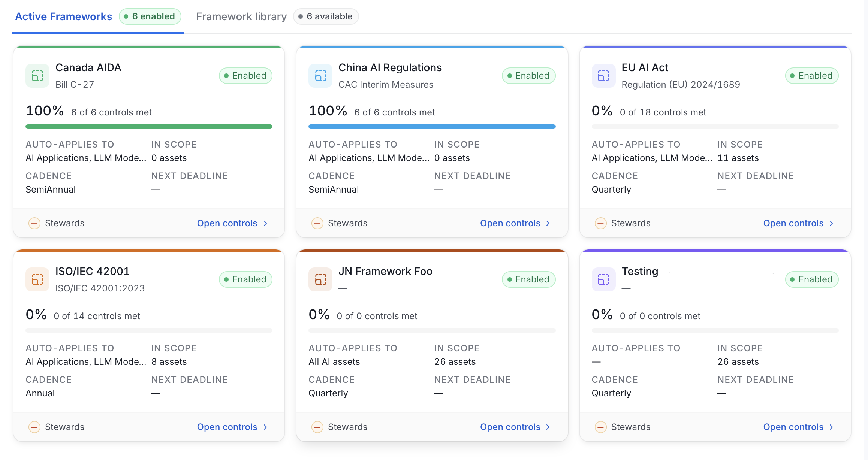Click the Canada AIDA framework icon
This screenshot has width=868, height=460.
click(x=37, y=76)
